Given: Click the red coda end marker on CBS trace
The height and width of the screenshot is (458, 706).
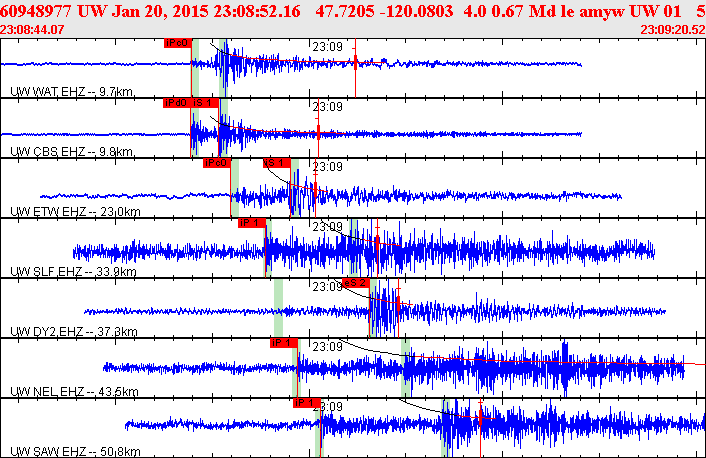Looking at the screenshot, I should point(318,132).
